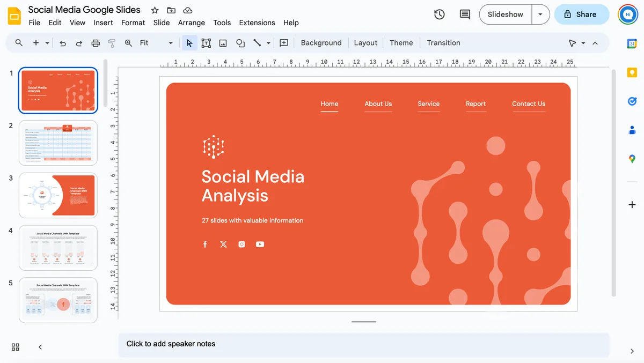Open Google Calendar side panel
This screenshot has height=363, width=644.
pos(632,44)
